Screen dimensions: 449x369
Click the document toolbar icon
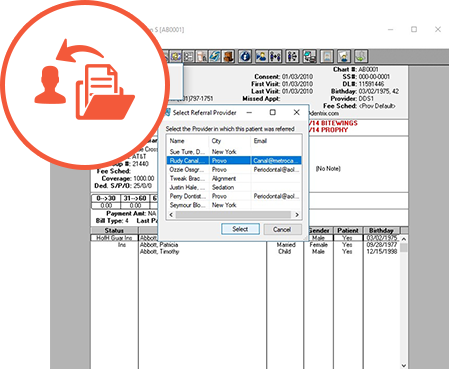[202, 56]
